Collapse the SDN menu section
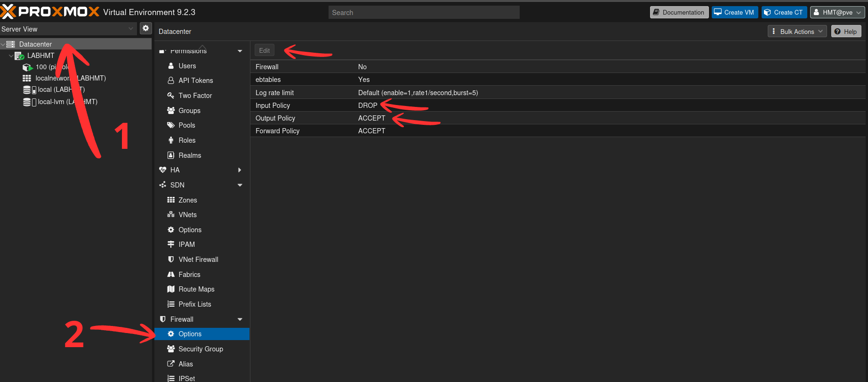Viewport: 868px width, 382px height. click(x=240, y=185)
